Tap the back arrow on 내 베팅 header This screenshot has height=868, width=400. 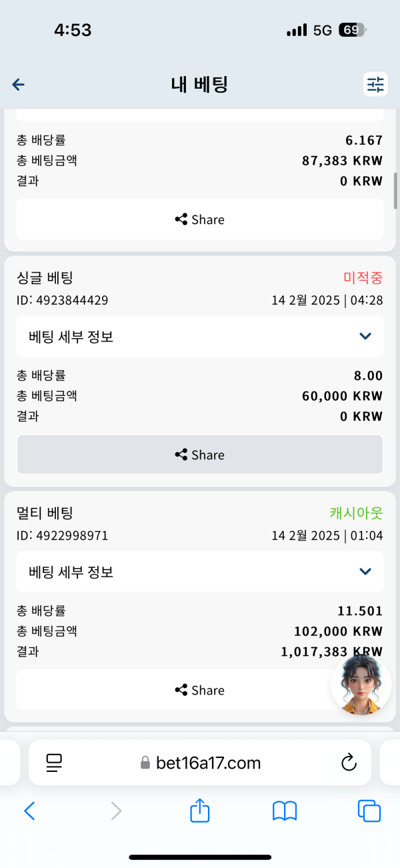pos(18,85)
